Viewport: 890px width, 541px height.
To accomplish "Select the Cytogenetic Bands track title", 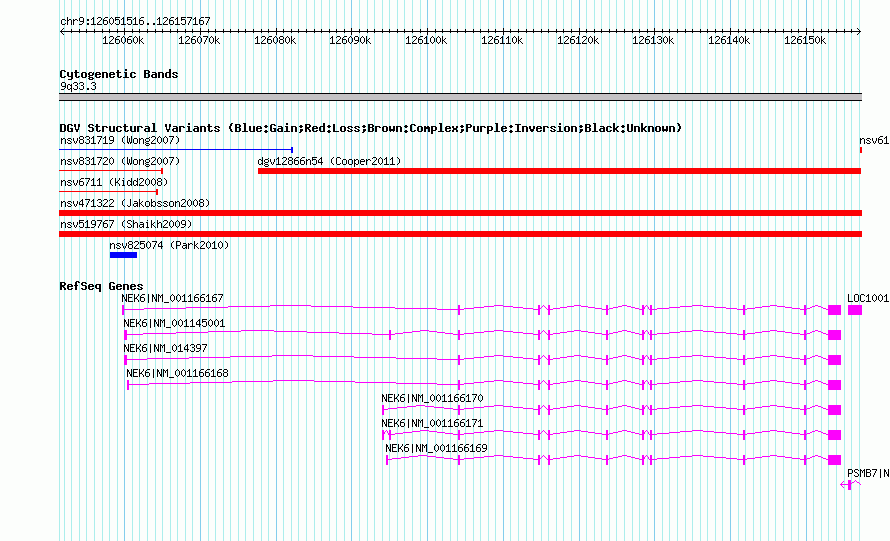I will click(119, 74).
